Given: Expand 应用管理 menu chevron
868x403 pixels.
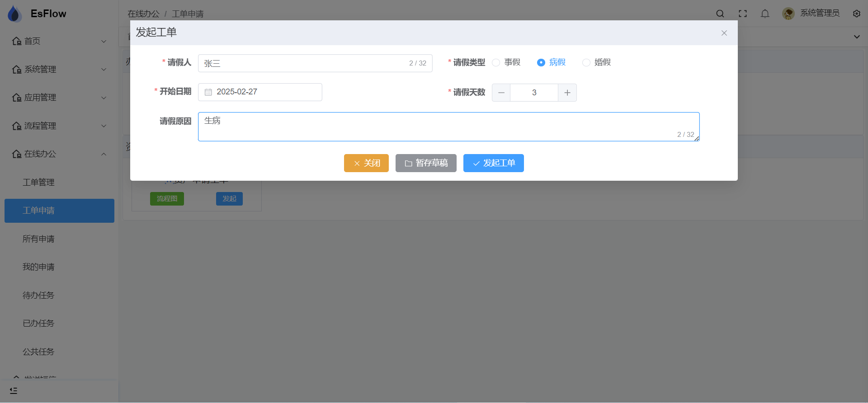Looking at the screenshot, I should [104, 98].
